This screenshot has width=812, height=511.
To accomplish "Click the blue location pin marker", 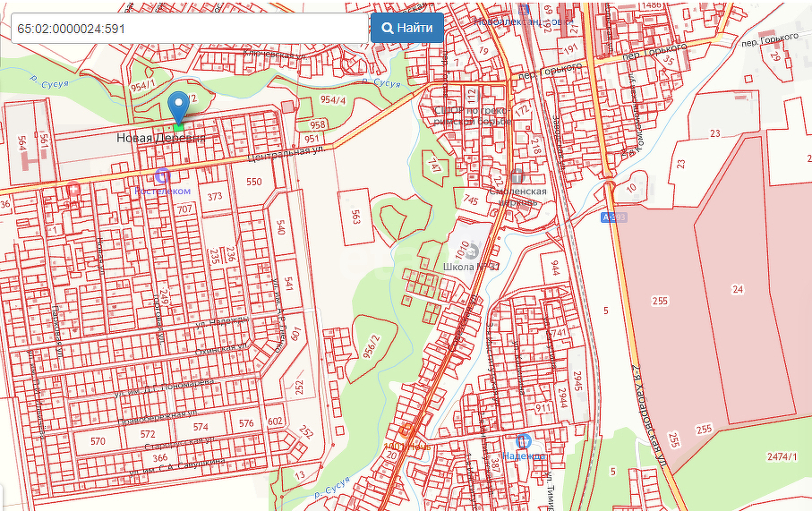I will (179, 106).
